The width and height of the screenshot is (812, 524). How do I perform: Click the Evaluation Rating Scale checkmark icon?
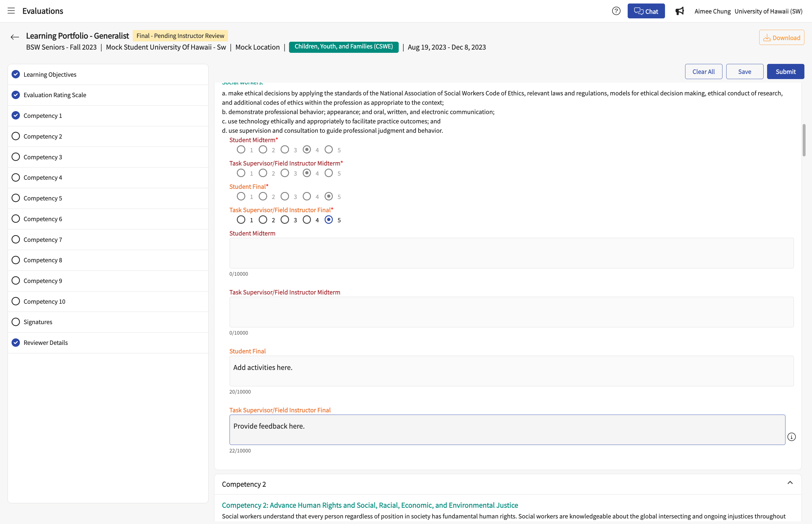coord(16,95)
